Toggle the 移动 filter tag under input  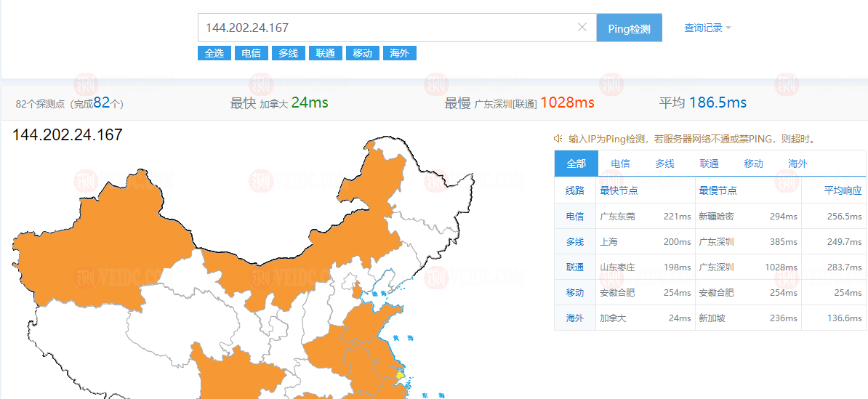point(363,53)
